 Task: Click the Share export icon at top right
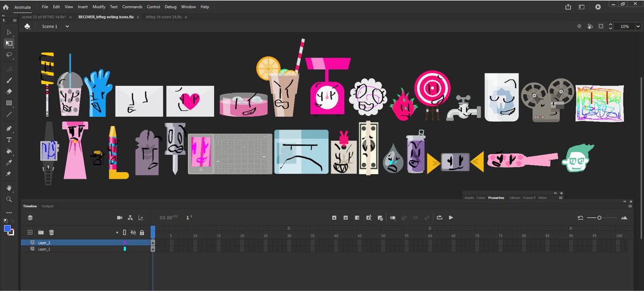(568, 7)
